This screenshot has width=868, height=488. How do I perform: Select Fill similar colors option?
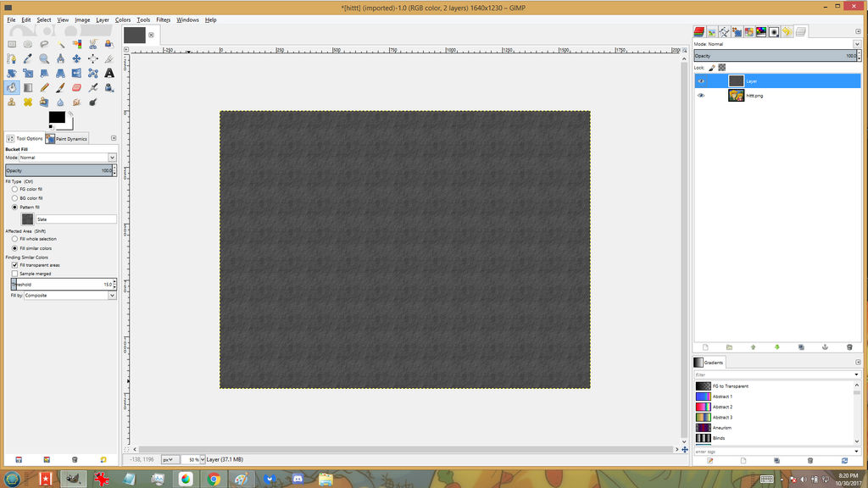[x=15, y=248]
